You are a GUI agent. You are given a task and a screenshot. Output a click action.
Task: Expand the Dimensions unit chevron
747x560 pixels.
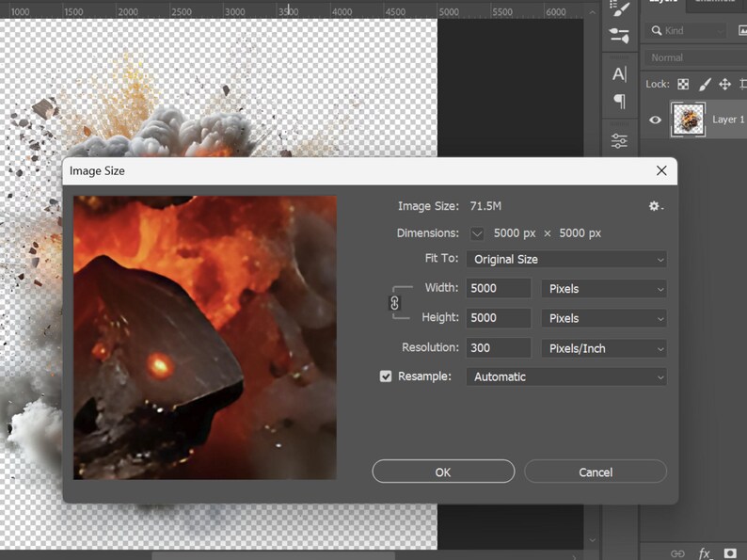(x=477, y=233)
